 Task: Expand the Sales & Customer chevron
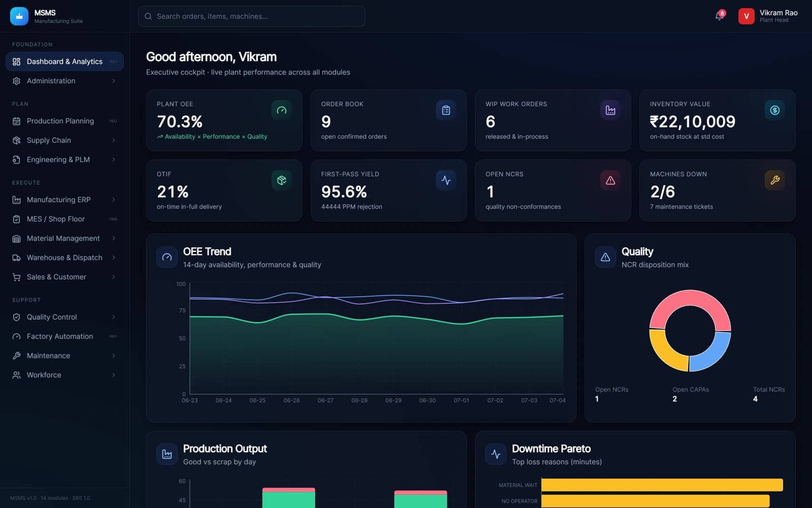113,277
